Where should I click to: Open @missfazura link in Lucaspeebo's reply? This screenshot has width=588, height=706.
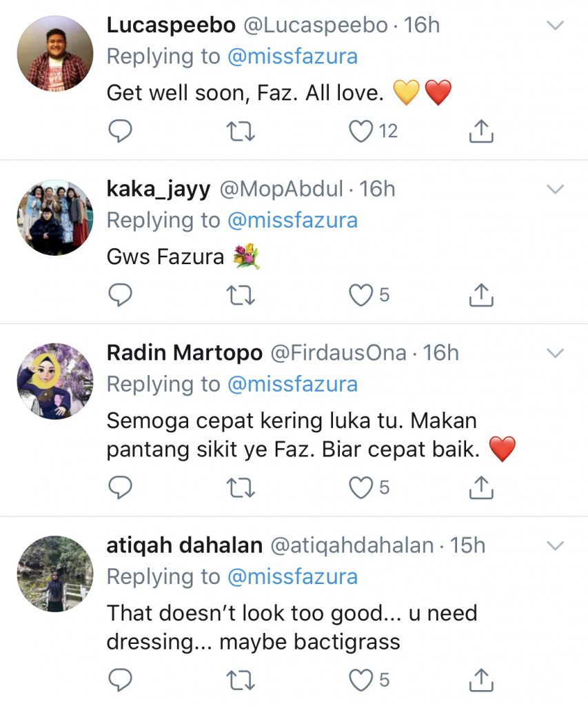(292, 57)
